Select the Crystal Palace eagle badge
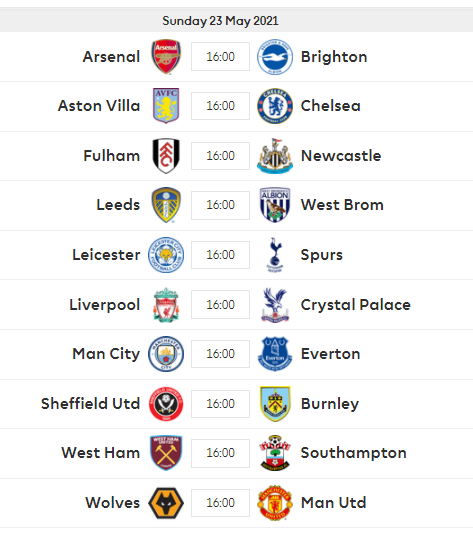473x533 pixels. point(275,305)
